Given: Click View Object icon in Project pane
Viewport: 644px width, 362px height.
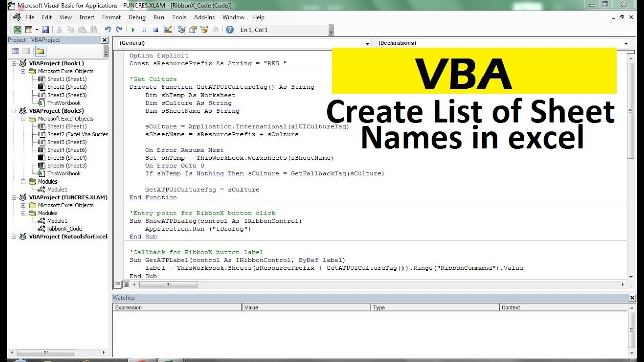Looking at the screenshot, I should click(x=26, y=51).
